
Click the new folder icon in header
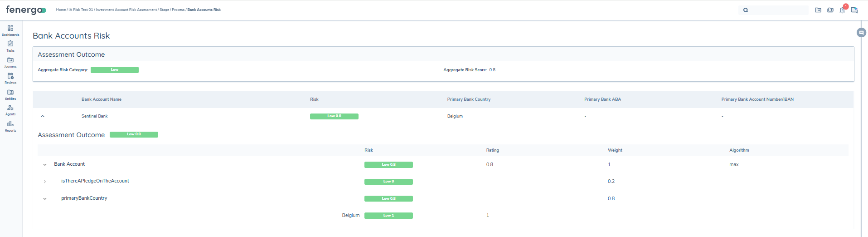(x=818, y=10)
